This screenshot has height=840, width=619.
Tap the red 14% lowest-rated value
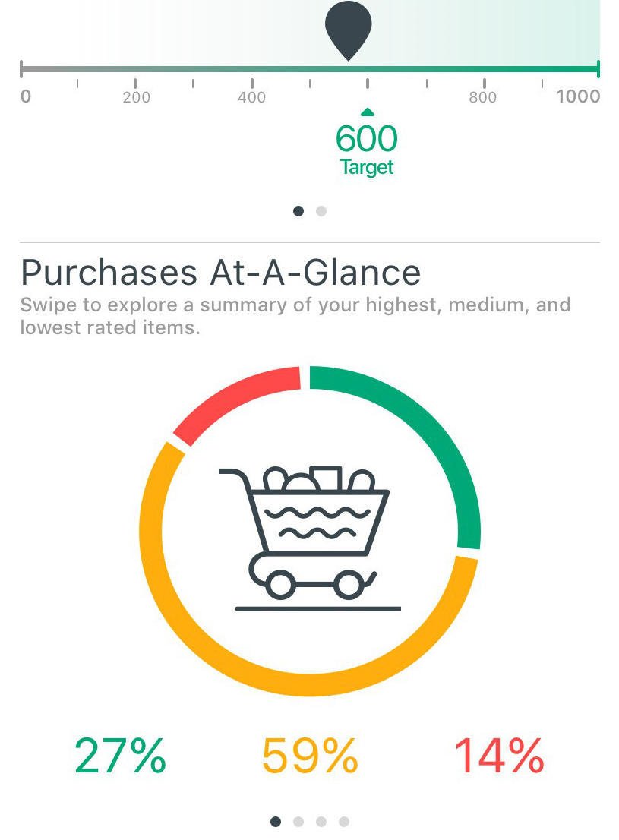[x=499, y=756]
